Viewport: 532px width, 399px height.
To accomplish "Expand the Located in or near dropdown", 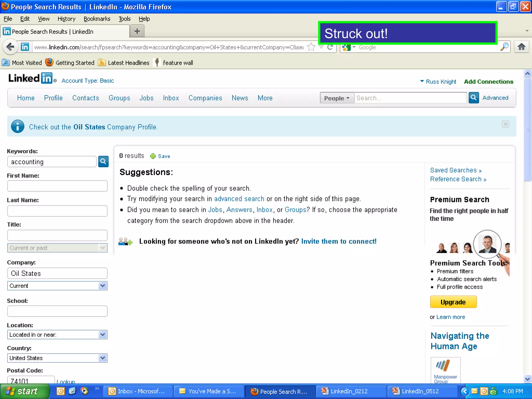I will click(x=103, y=335).
